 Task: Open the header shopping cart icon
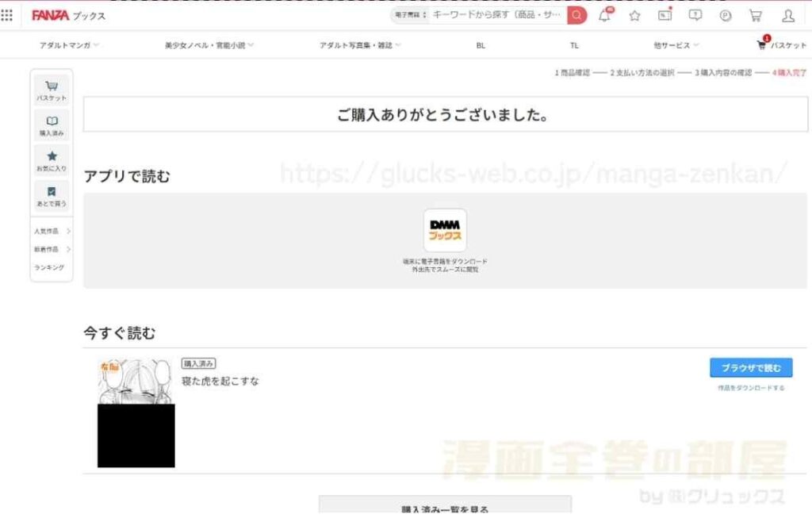coord(756,16)
